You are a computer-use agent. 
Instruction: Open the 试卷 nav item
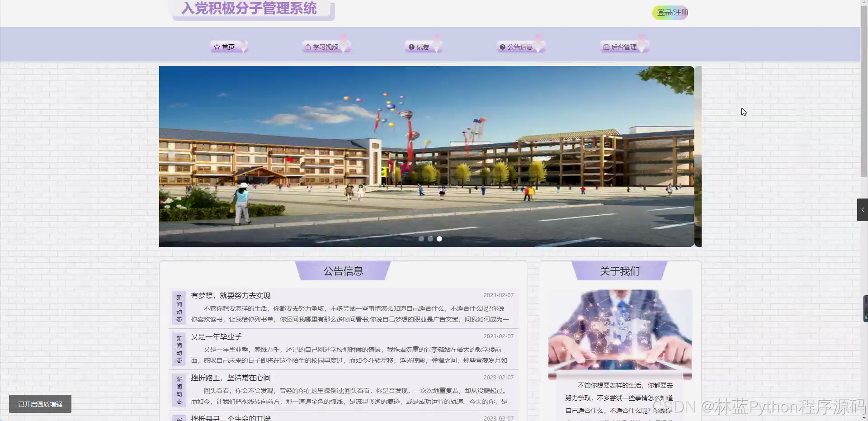[x=423, y=47]
